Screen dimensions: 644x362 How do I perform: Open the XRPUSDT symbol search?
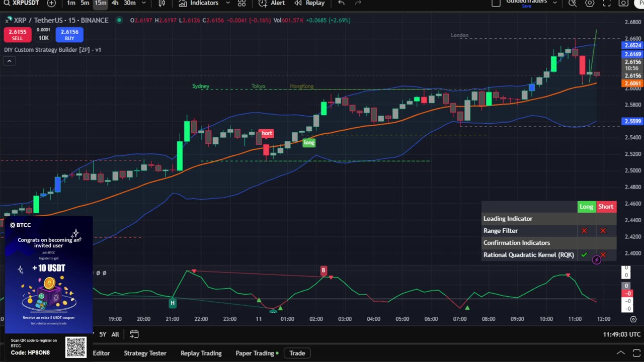point(21,3)
